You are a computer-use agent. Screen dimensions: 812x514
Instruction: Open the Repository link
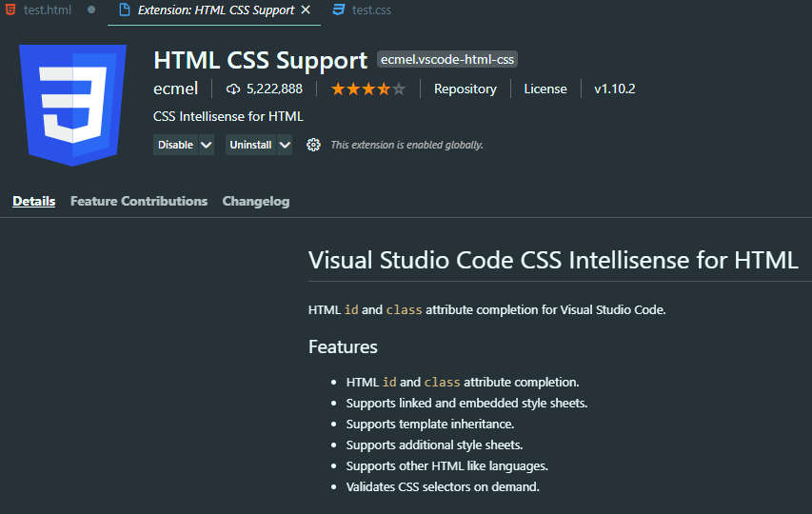465,89
